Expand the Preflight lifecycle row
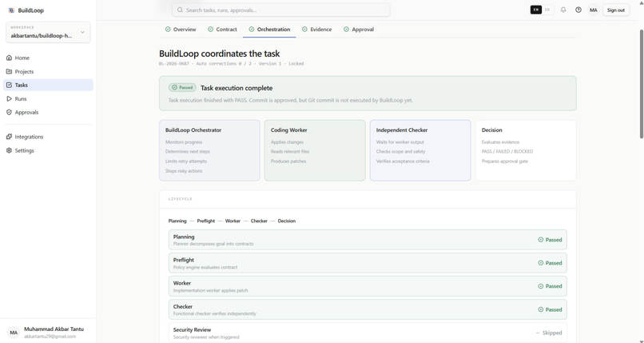 (x=368, y=263)
